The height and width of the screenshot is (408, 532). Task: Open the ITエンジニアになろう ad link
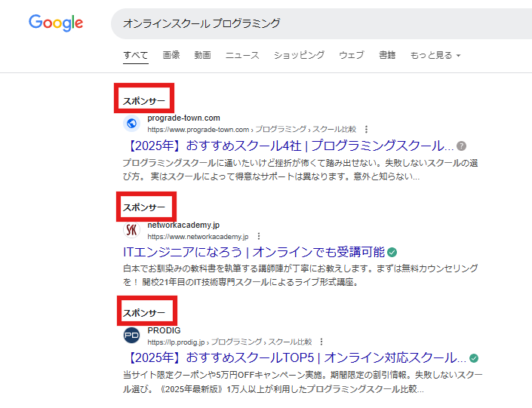point(254,253)
